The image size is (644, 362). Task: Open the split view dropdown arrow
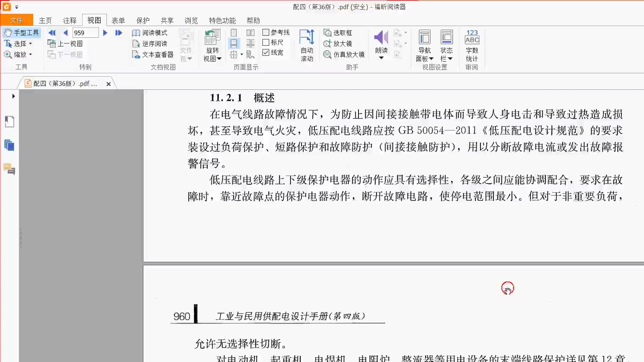point(242,54)
